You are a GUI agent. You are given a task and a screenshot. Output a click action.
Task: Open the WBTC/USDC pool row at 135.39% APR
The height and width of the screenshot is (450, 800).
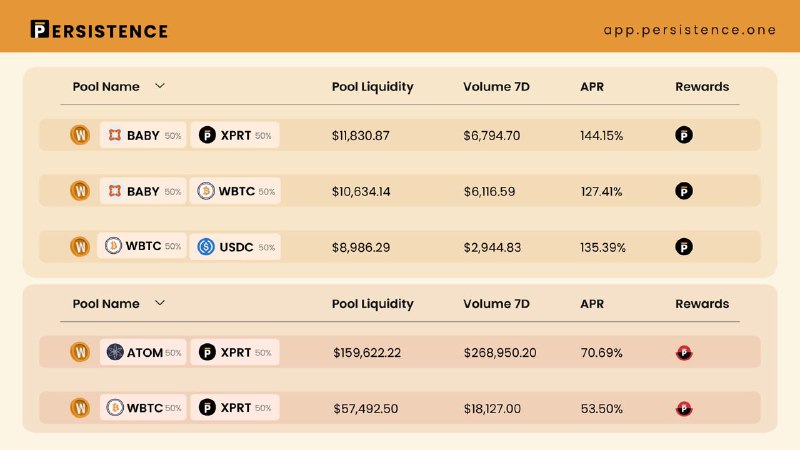tap(399, 246)
